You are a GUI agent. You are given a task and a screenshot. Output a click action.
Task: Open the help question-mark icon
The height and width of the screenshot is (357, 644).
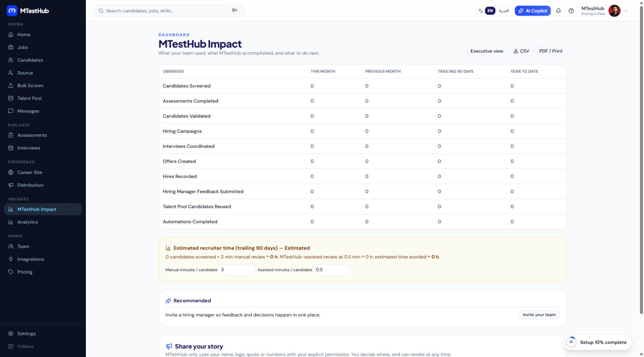(571, 11)
